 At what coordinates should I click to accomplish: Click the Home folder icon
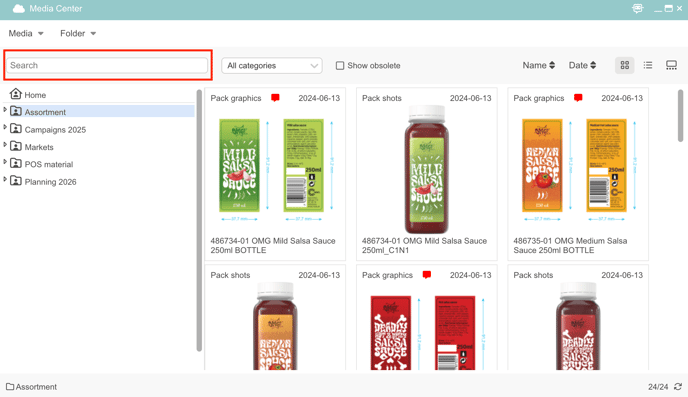[x=16, y=93]
